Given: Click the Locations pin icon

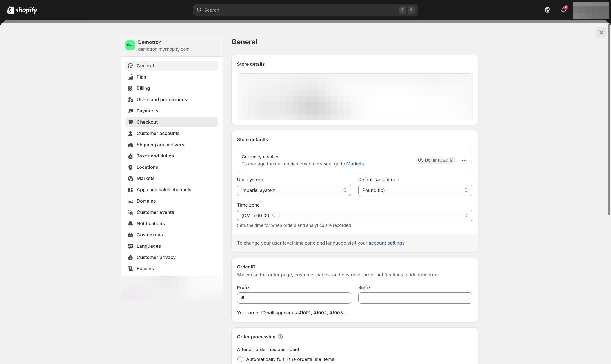Looking at the screenshot, I should point(130,167).
